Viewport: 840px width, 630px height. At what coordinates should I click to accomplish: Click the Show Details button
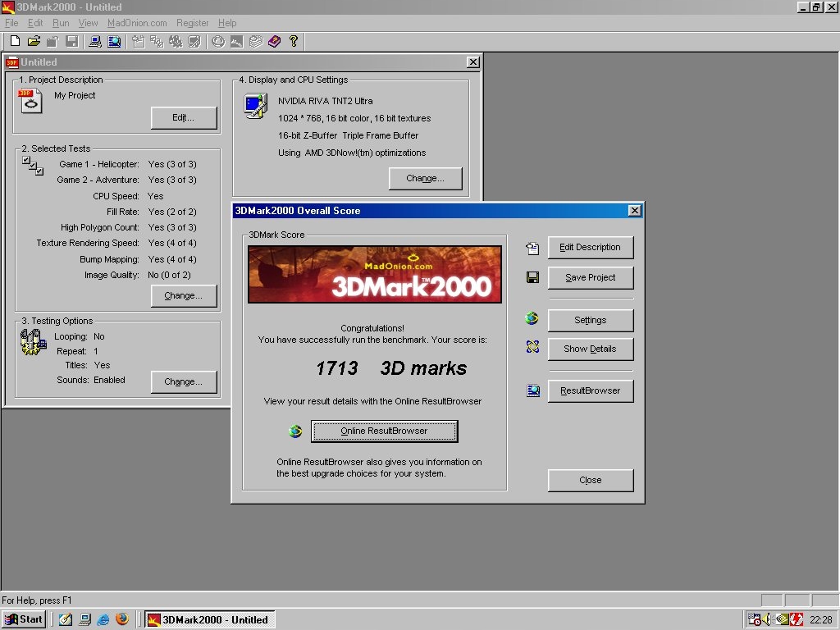point(591,349)
